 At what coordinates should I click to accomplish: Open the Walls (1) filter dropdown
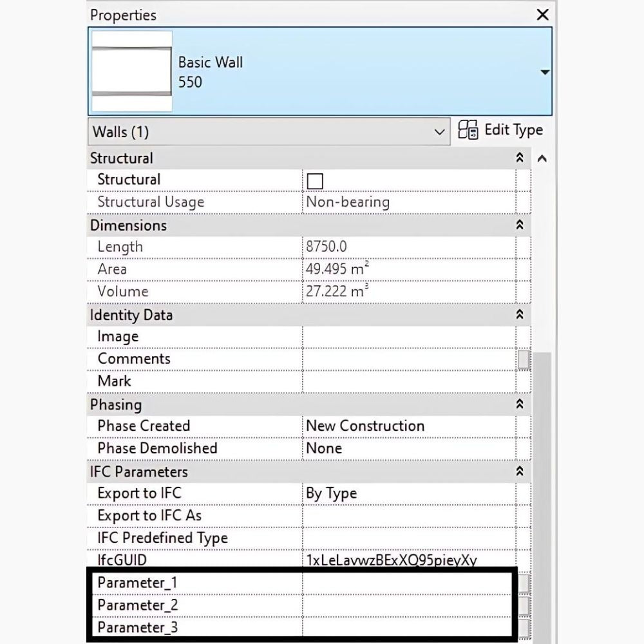pos(439,132)
